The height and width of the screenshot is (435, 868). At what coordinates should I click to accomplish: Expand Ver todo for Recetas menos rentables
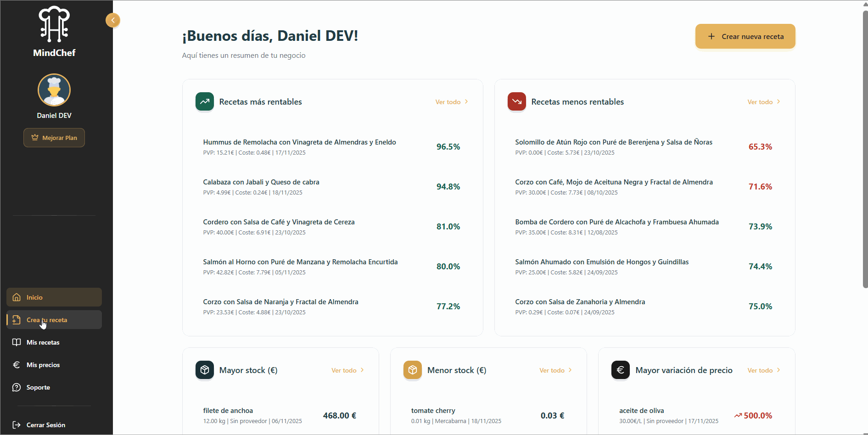pyautogui.click(x=763, y=102)
